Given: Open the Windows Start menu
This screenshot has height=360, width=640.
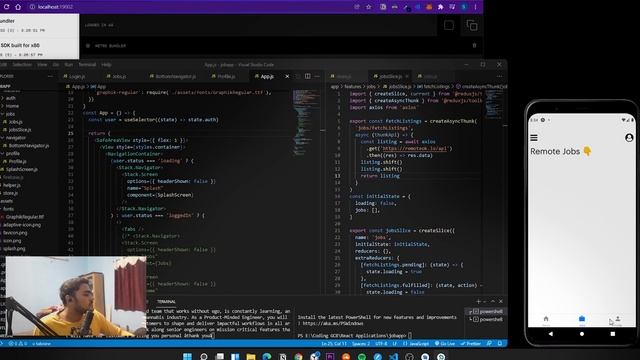Looking at the screenshot, I should click(x=187, y=357).
